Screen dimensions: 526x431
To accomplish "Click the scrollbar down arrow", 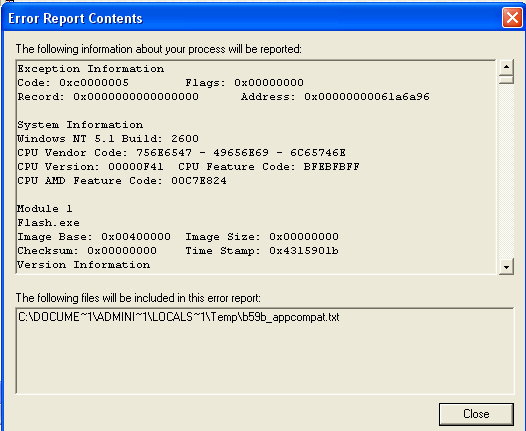I will point(506,267).
